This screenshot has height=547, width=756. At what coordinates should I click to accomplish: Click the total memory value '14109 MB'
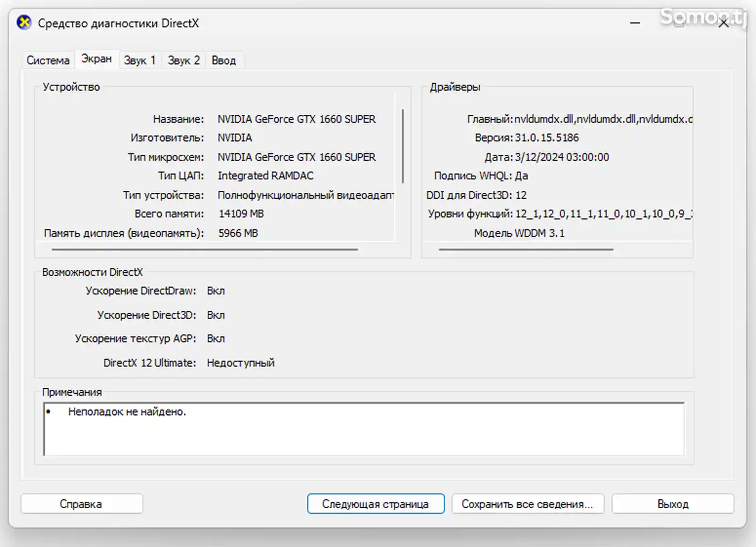click(x=241, y=214)
